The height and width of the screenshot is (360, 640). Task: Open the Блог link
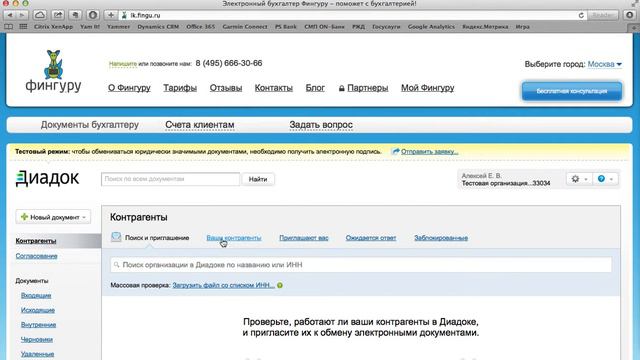coord(315,88)
